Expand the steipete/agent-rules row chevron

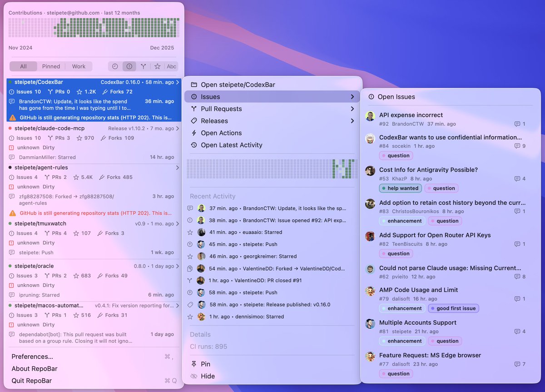coord(178,168)
